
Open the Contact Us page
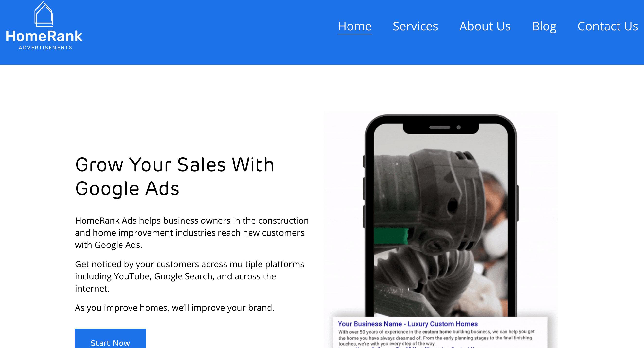point(608,26)
